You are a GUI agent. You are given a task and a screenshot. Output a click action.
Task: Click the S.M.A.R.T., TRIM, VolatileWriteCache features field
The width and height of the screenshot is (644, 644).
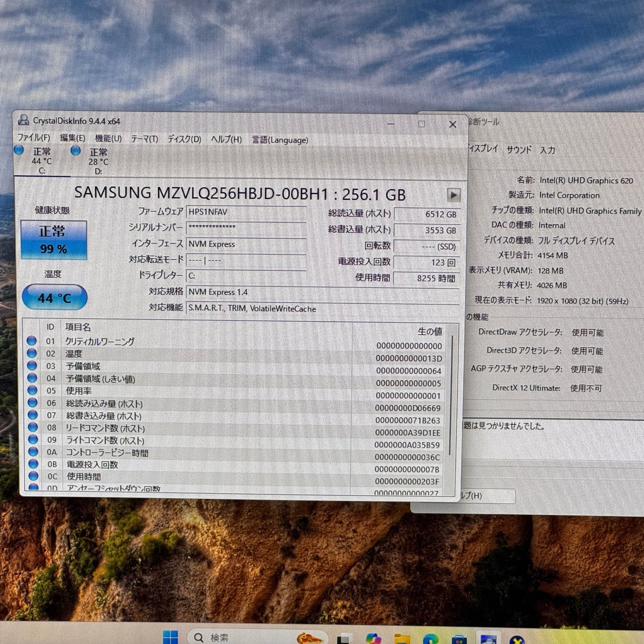click(323, 308)
